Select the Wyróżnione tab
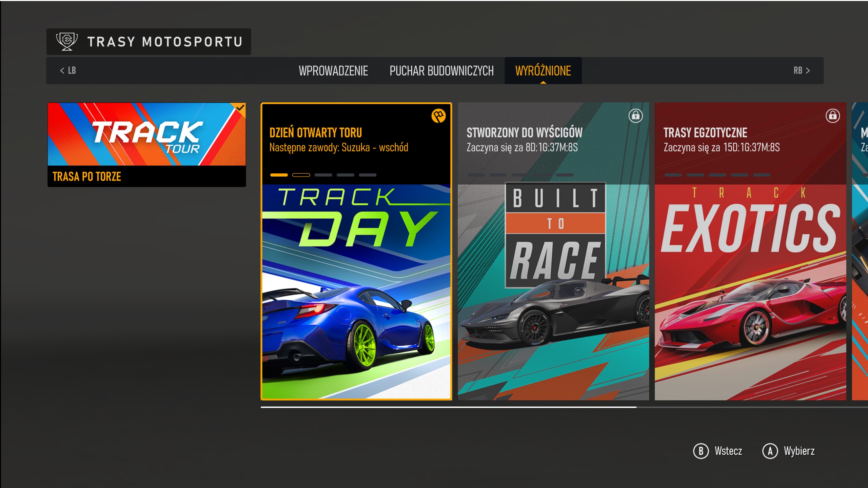Image resolution: width=868 pixels, height=488 pixels. tap(543, 71)
